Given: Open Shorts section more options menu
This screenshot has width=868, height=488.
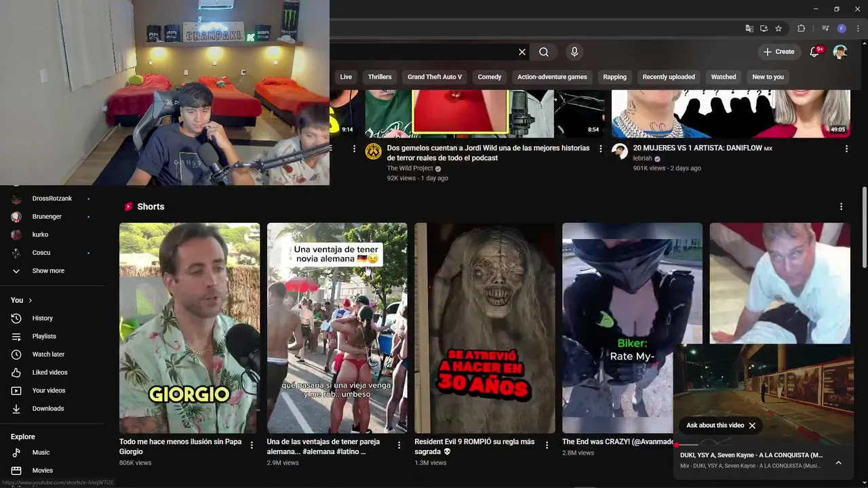Looking at the screenshot, I should tap(842, 207).
